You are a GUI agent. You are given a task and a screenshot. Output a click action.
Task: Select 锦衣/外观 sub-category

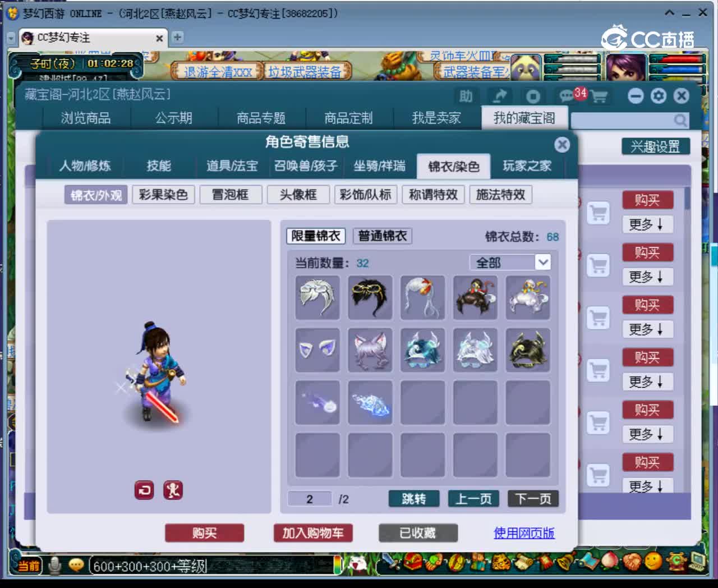tap(96, 195)
